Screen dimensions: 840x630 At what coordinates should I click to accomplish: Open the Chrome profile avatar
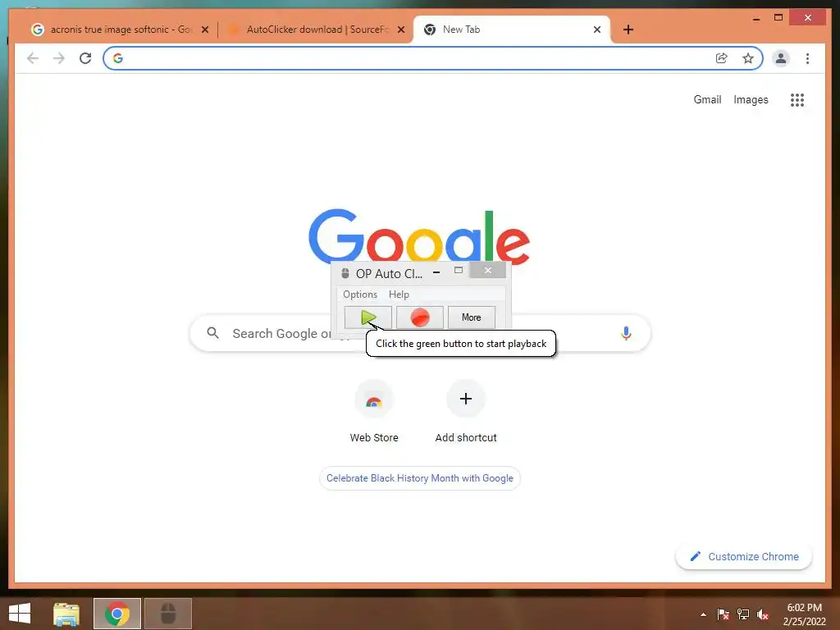pos(781,58)
